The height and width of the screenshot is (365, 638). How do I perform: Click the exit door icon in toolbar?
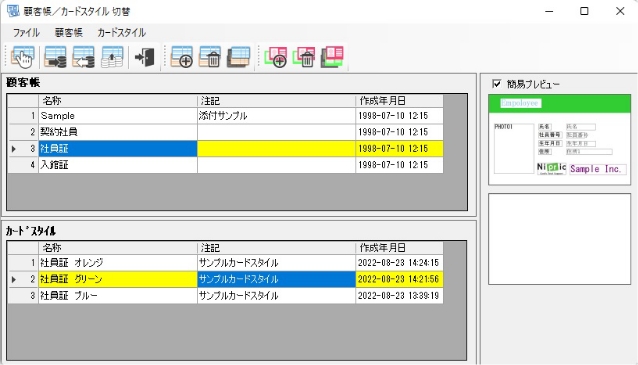click(144, 57)
